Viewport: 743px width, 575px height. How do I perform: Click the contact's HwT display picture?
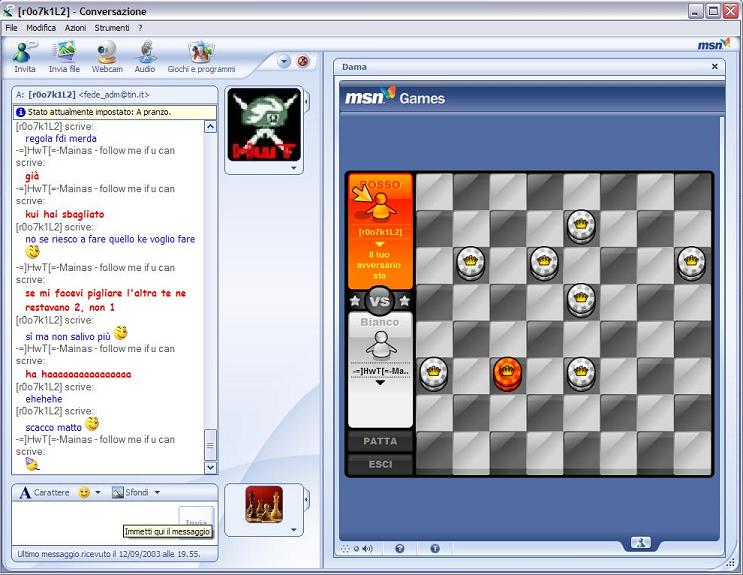(x=264, y=125)
